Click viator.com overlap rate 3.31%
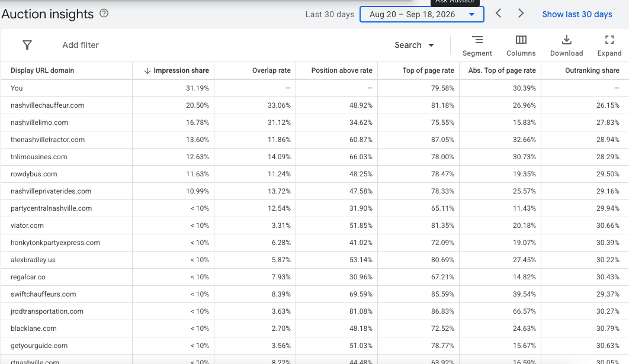The width and height of the screenshot is (629, 364). pyautogui.click(x=281, y=226)
